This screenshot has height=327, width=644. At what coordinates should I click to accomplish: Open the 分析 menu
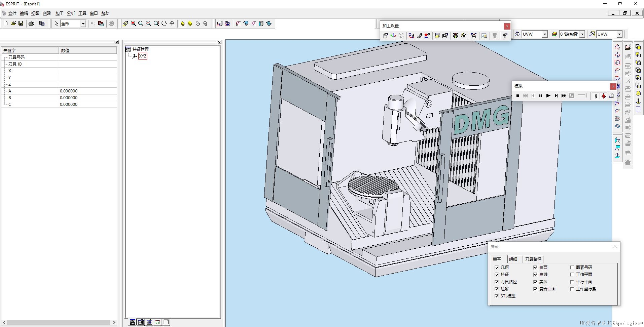pos(71,13)
